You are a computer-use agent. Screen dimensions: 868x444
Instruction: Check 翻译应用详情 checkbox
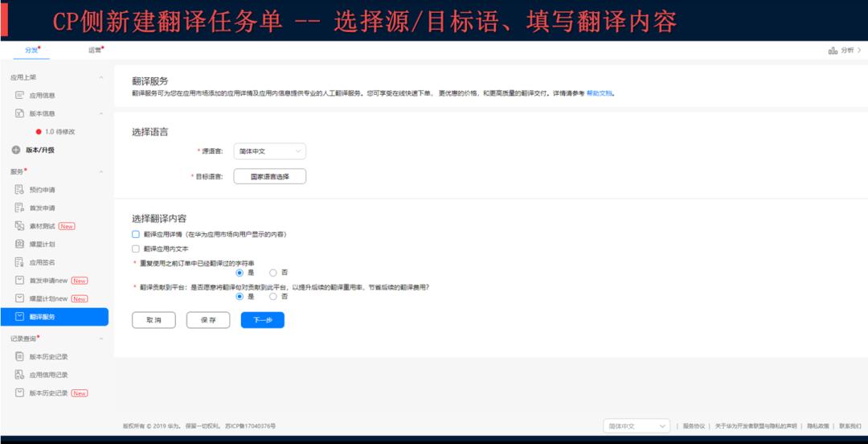pos(136,235)
